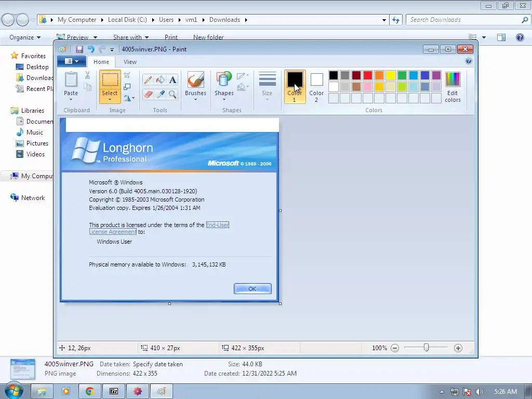Pick the green color swatch
Viewport: 532px width, 399px height.
[402, 75]
